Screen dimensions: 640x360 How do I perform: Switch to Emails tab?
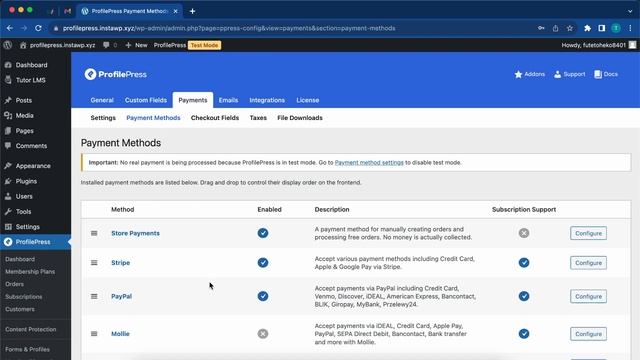coord(228,100)
